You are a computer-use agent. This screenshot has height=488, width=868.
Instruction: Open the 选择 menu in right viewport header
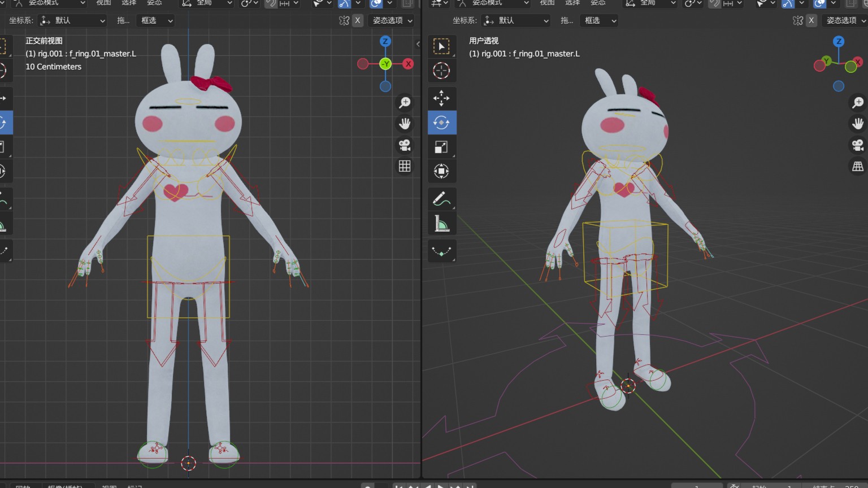click(572, 3)
